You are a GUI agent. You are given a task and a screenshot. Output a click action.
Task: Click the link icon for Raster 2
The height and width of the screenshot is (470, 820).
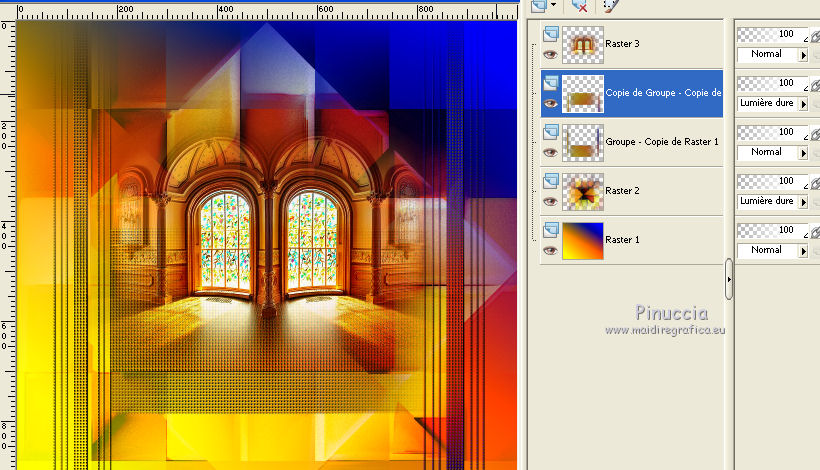pos(815,182)
